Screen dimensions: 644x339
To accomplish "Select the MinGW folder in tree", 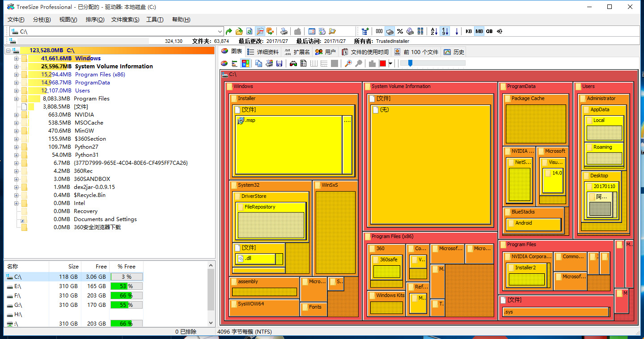I will tap(84, 131).
